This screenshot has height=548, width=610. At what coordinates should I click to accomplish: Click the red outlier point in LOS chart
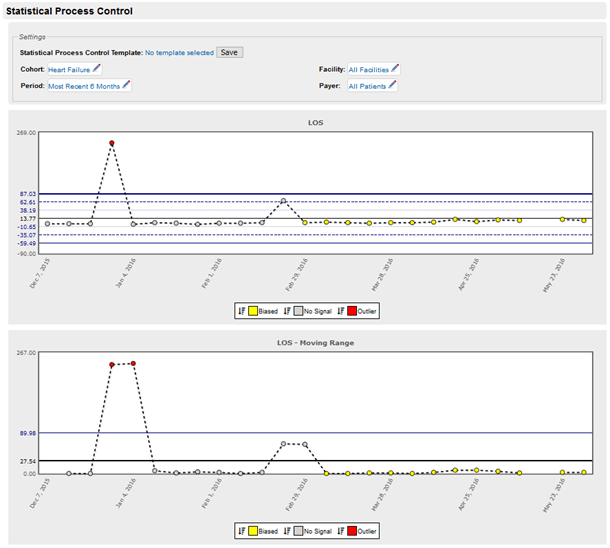point(112,143)
